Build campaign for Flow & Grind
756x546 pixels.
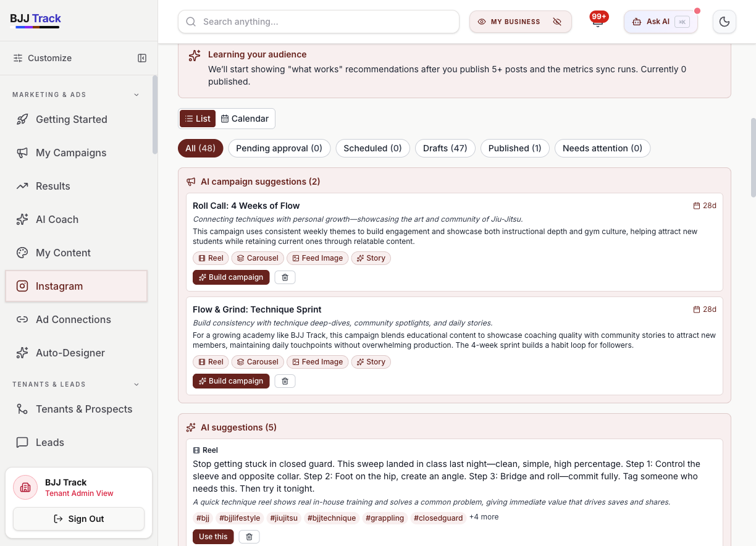pos(231,381)
